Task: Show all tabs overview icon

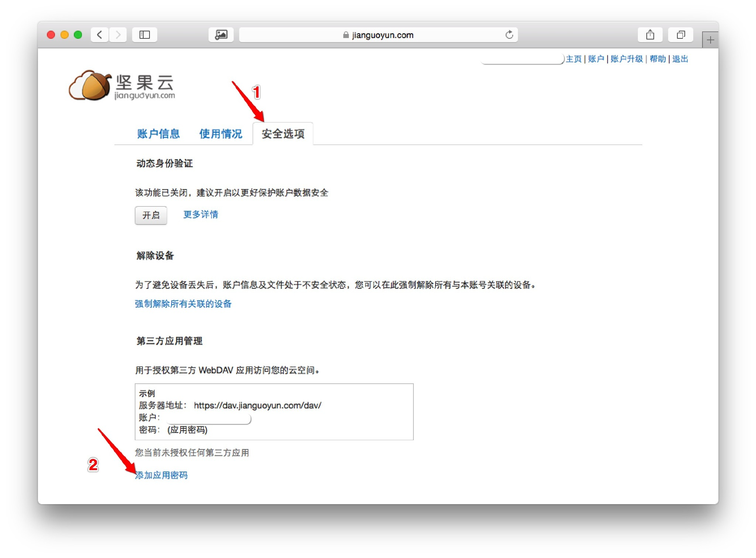Action: click(x=681, y=35)
